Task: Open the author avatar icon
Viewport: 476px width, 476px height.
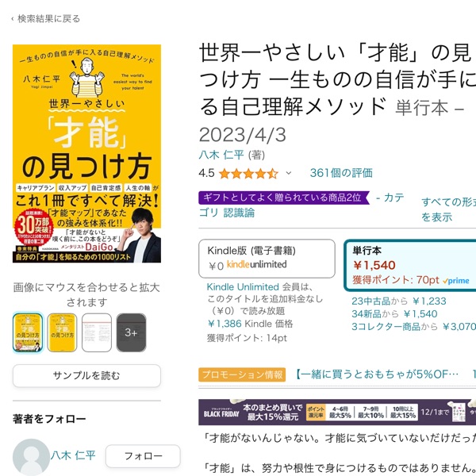Action: point(31,457)
